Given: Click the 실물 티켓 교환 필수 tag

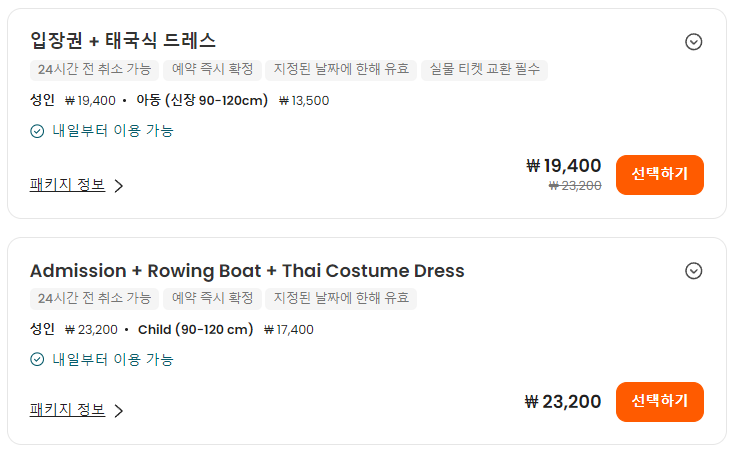Looking at the screenshot, I should pyautogui.click(x=484, y=70).
